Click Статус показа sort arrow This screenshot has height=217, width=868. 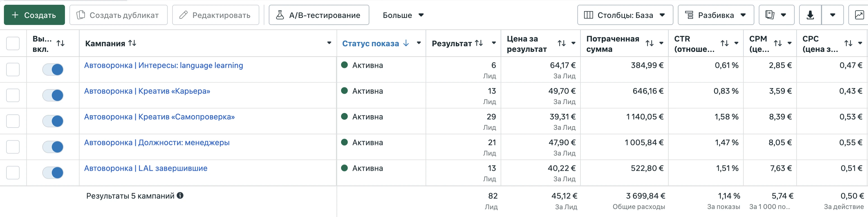click(406, 43)
